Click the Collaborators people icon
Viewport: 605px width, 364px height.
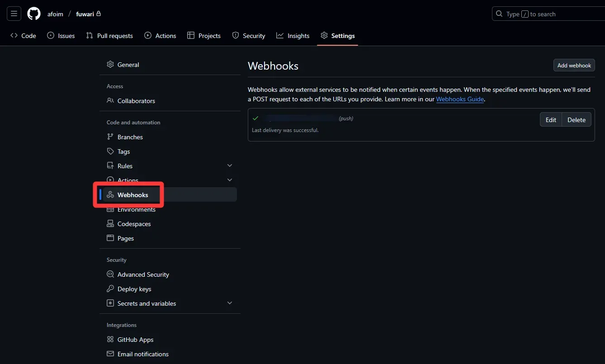coord(110,101)
